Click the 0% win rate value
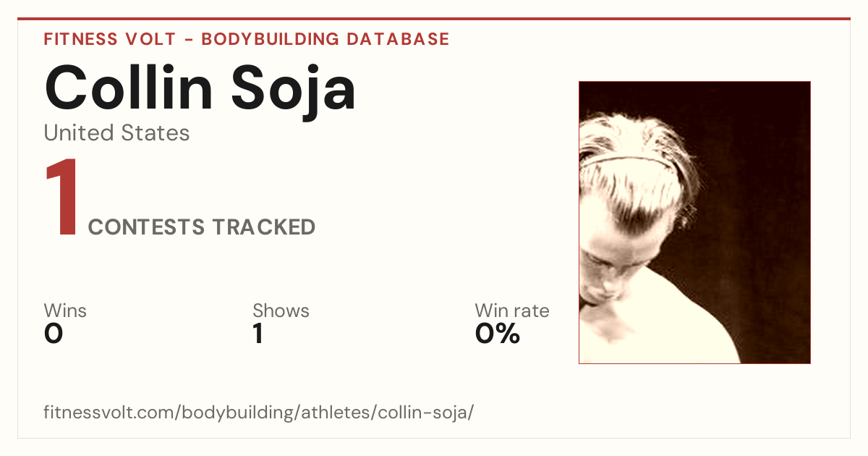 [x=498, y=334]
